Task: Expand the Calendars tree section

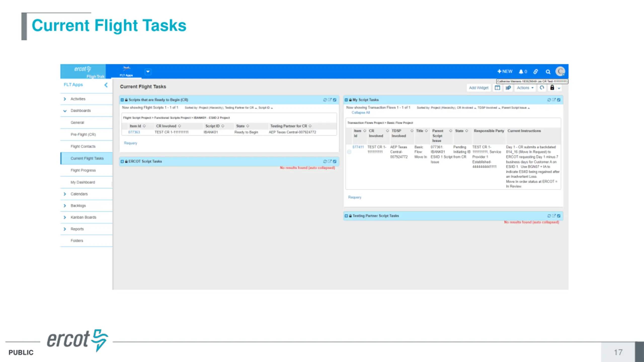Action: point(65,194)
